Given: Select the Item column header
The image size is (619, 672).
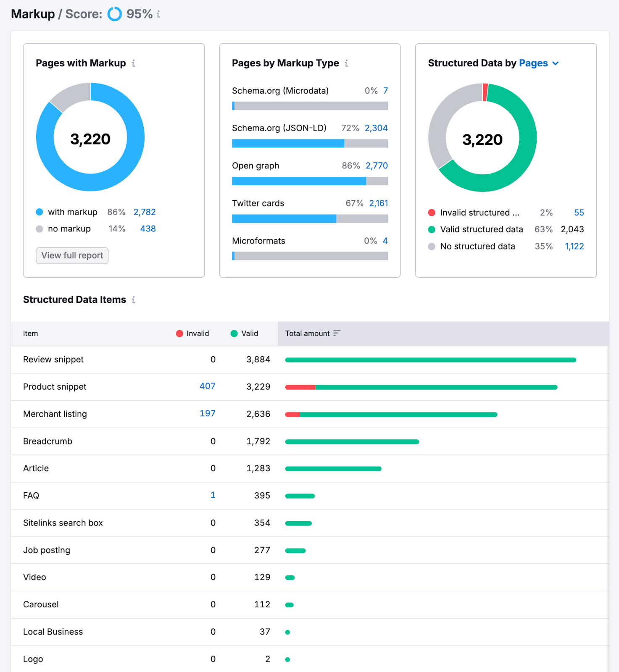Looking at the screenshot, I should pyautogui.click(x=31, y=333).
